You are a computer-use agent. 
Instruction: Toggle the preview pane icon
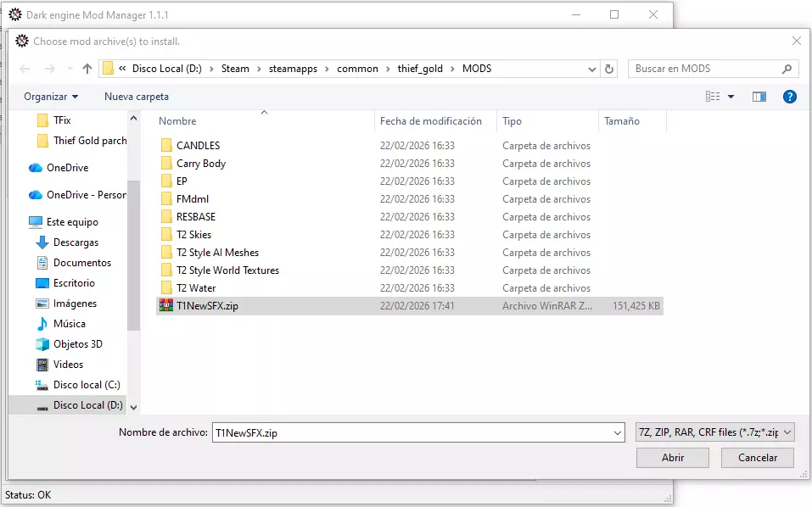pyautogui.click(x=759, y=97)
